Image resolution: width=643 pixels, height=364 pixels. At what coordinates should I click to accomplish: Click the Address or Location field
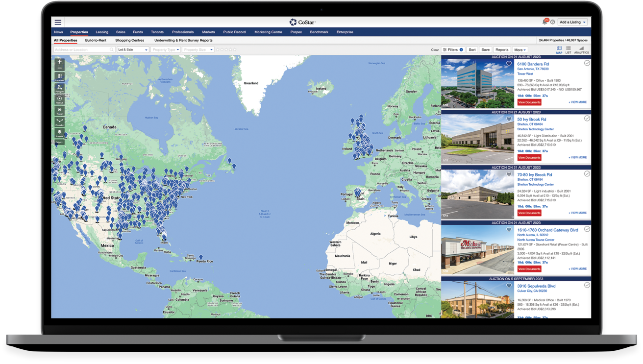tap(84, 50)
